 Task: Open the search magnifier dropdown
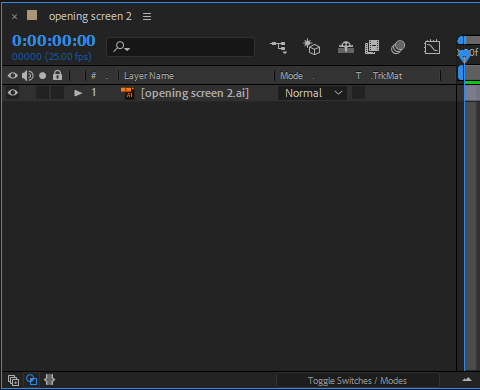pyautogui.click(x=121, y=47)
